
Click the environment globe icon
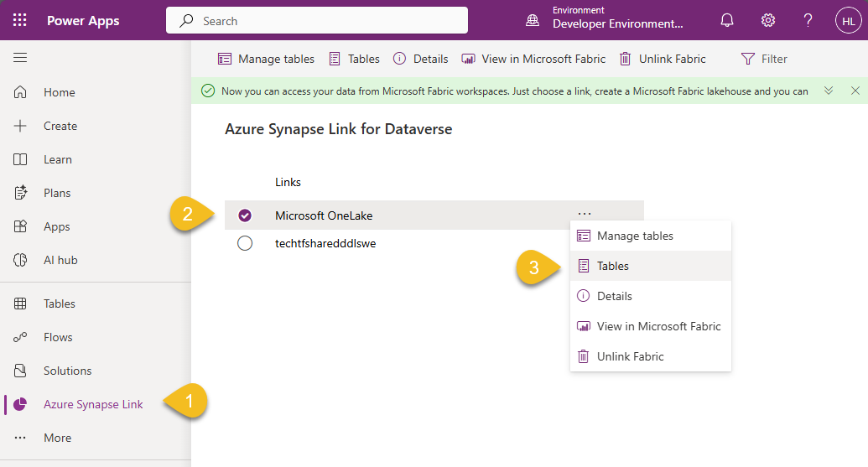(x=533, y=20)
